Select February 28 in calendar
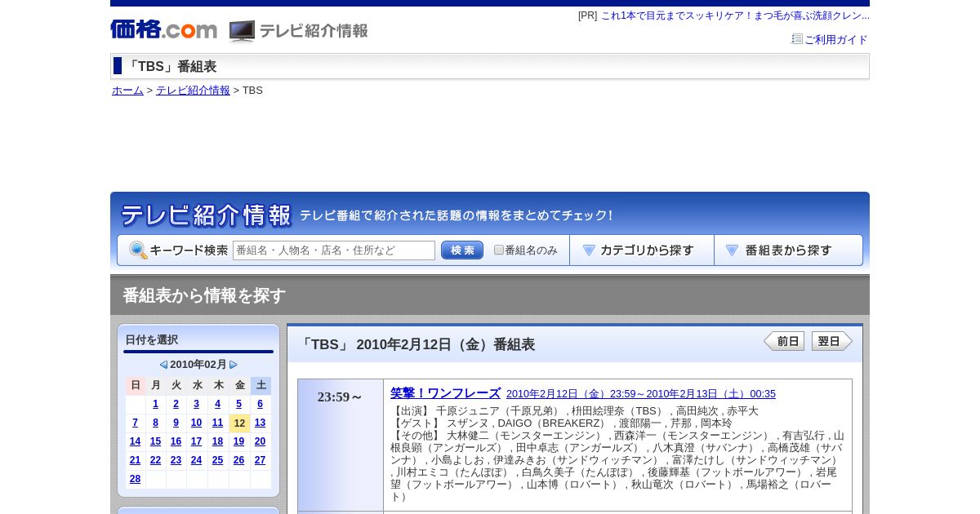Image resolution: width=980 pixels, height=514 pixels. pyautogui.click(x=136, y=479)
